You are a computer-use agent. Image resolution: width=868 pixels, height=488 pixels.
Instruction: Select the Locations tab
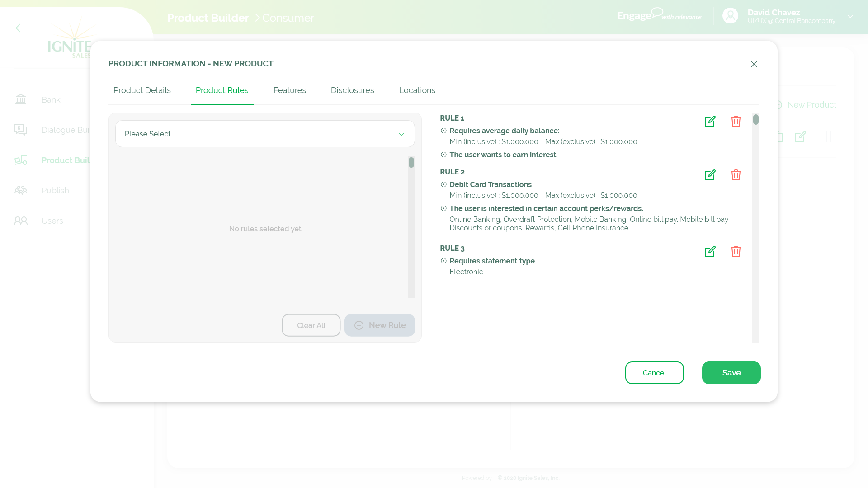point(417,90)
